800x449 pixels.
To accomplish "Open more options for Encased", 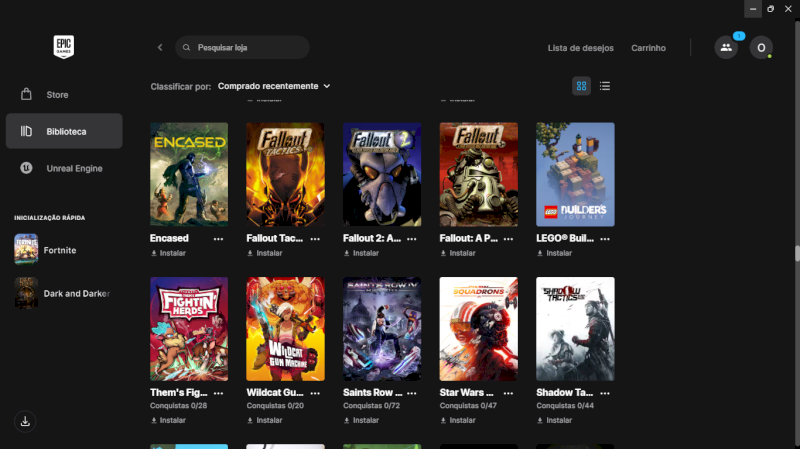I will coord(218,239).
